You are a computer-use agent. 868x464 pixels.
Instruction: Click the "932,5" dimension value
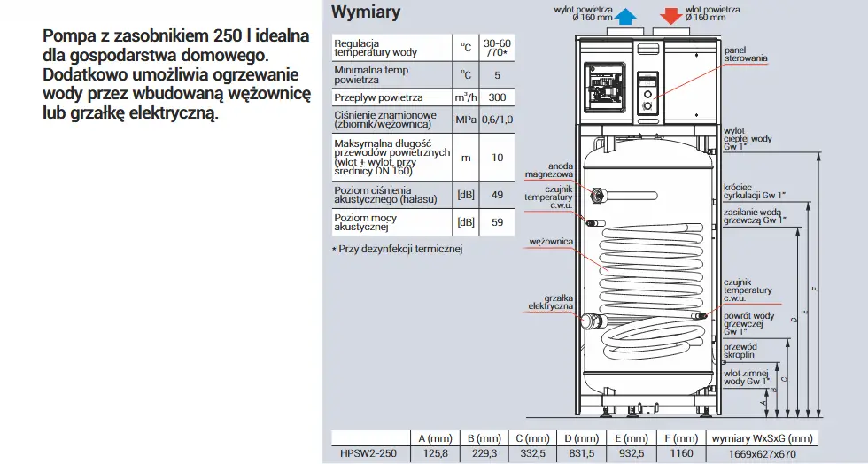click(632, 453)
